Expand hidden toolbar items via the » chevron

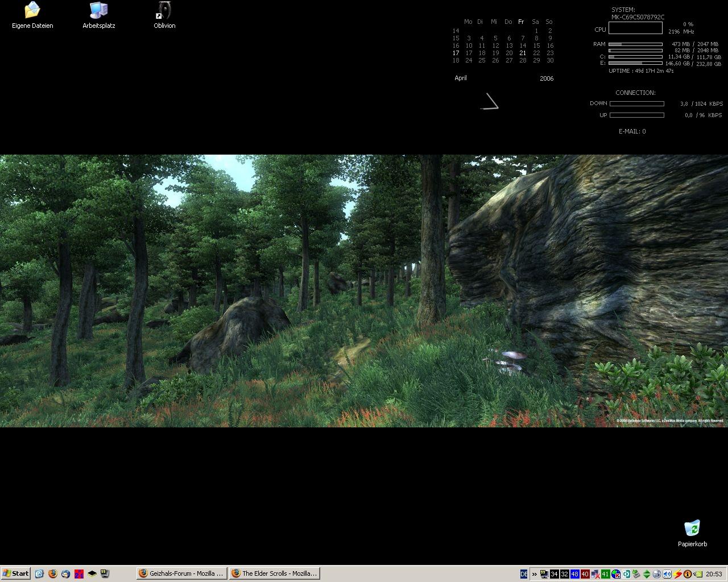point(535,574)
